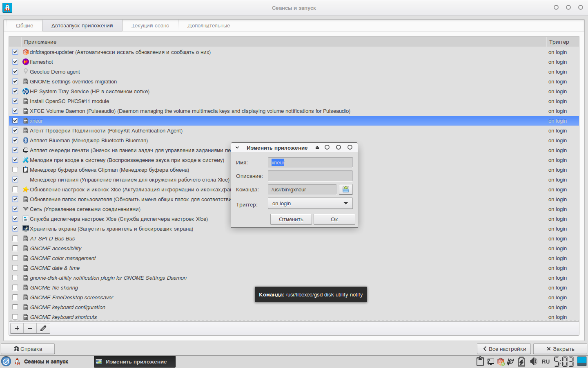Click the Geoclue Demo agent pin icon

pyautogui.click(x=26, y=72)
